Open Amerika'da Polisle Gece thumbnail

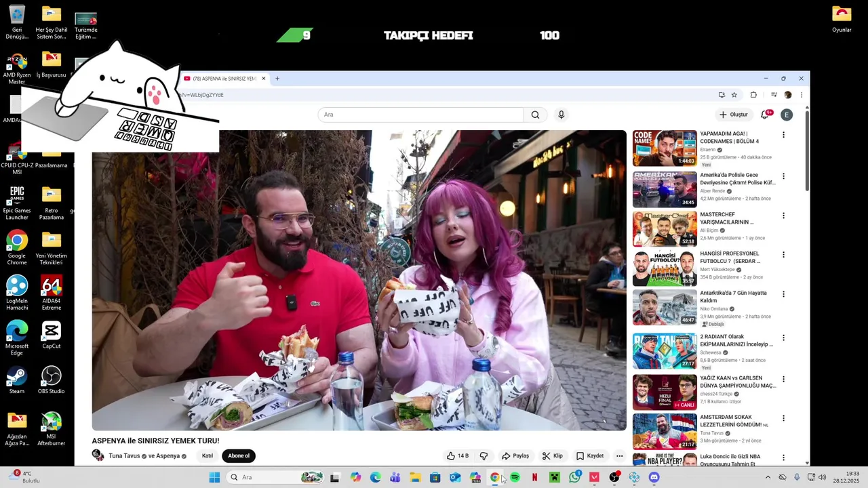665,189
